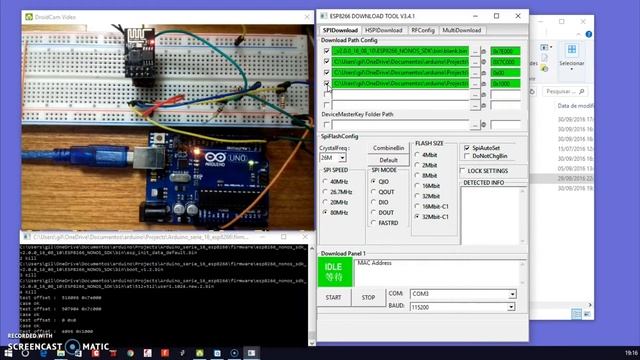Uncheck the checkbox for the 0x1000 row

(327, 83)
